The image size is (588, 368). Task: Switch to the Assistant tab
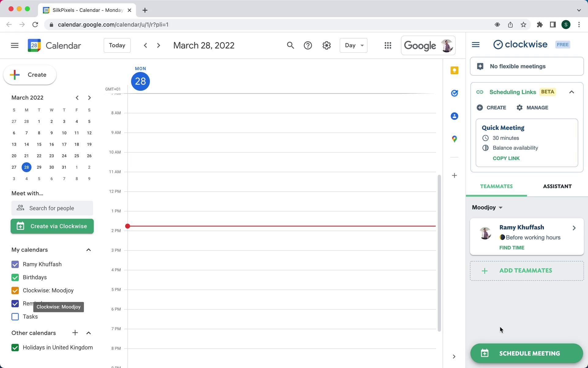click(557, 186)
